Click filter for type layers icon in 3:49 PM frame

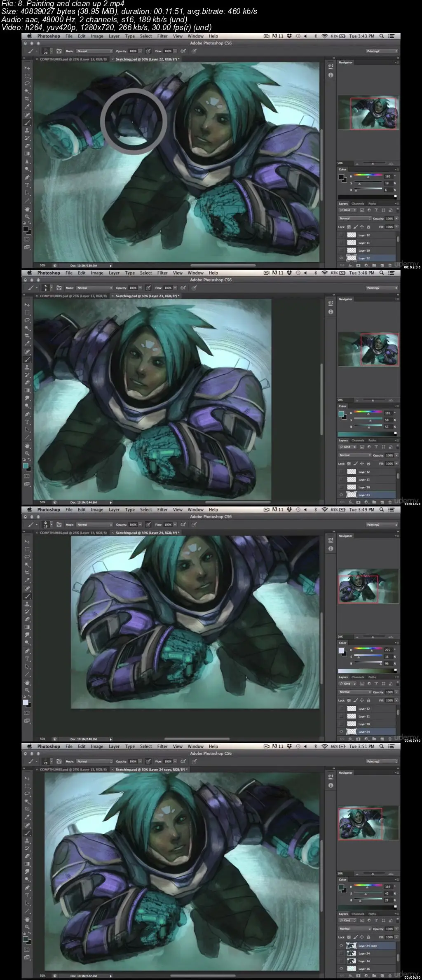tap(376, 684)
